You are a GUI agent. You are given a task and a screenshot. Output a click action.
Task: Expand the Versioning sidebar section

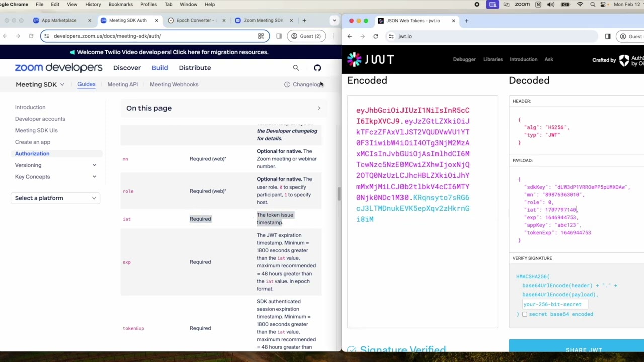pos(94,165)
